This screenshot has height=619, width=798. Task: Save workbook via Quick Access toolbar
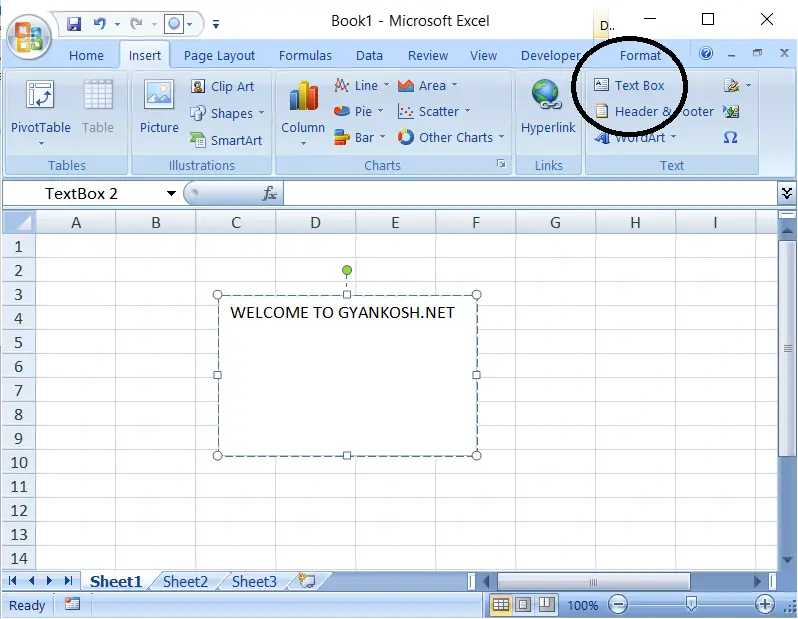click(x=74, y=23)
